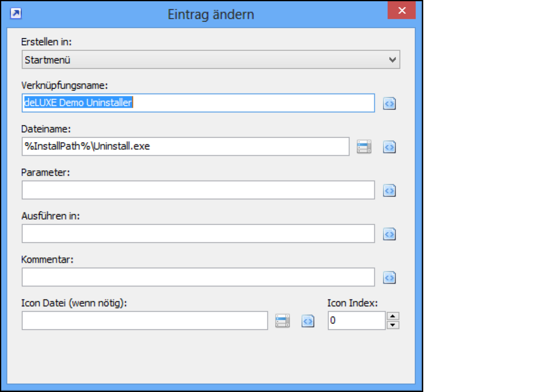The height and width of the screenshot is (392, 549).
Task: Click variable insert icon for 'Ausführen in'
Action: click(389, 234)
